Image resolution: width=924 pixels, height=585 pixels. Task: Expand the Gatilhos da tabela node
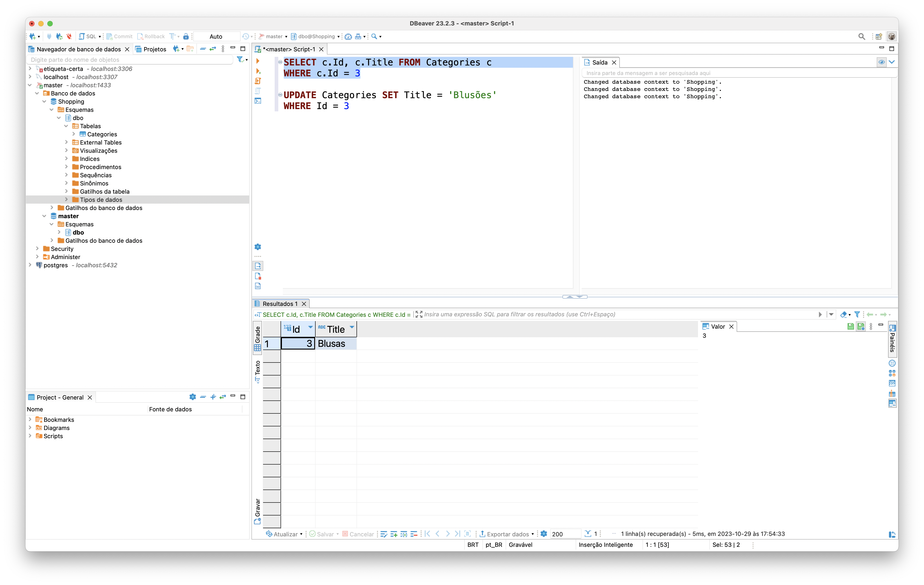(x=67, y=191)
